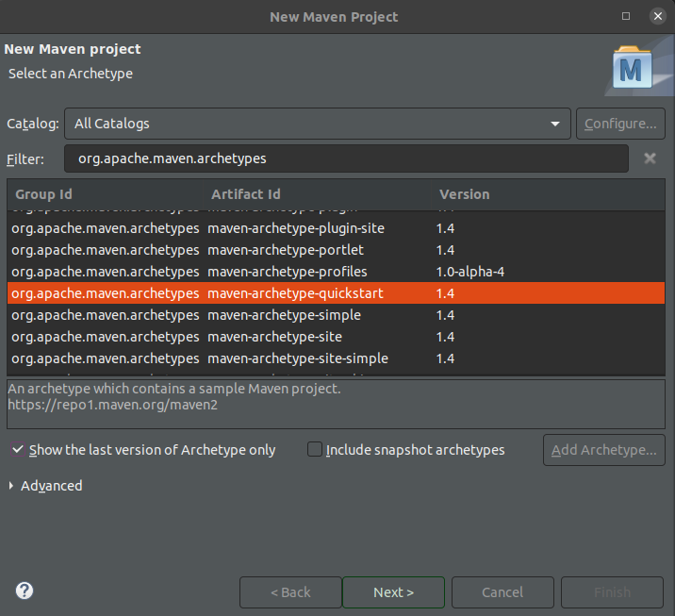Click Group Id cell of portlet row
Viewport: 675px width, 616px height.
click(x=106, y=250)
